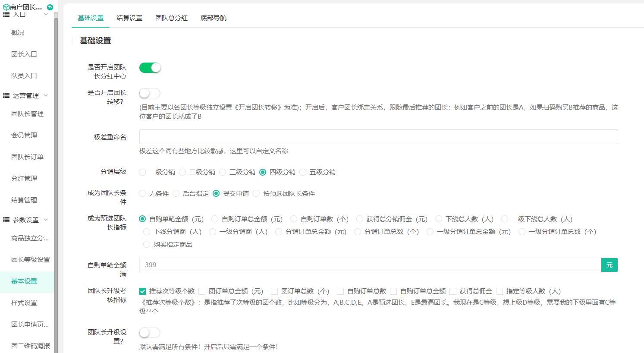Image resolution: width=644 pixels, height=353 pixels.
Task: Turn on the 团队长升级设置 toggle
Action: [x=150, y=332]
